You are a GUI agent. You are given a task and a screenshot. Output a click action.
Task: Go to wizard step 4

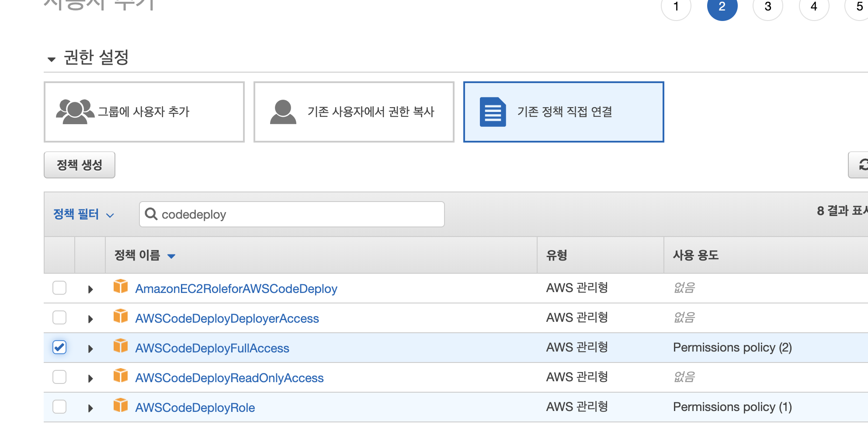tap(814, 6)
